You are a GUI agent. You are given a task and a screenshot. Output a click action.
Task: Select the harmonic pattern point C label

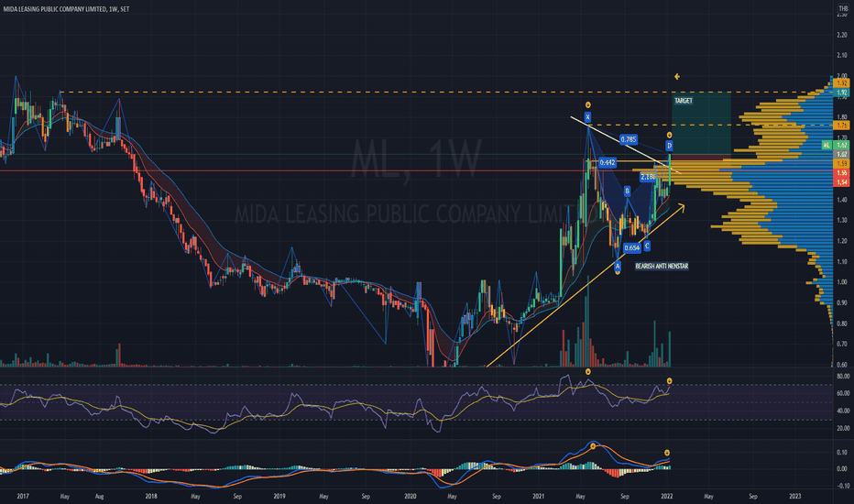pyautogui.click(x=647, y=247)
